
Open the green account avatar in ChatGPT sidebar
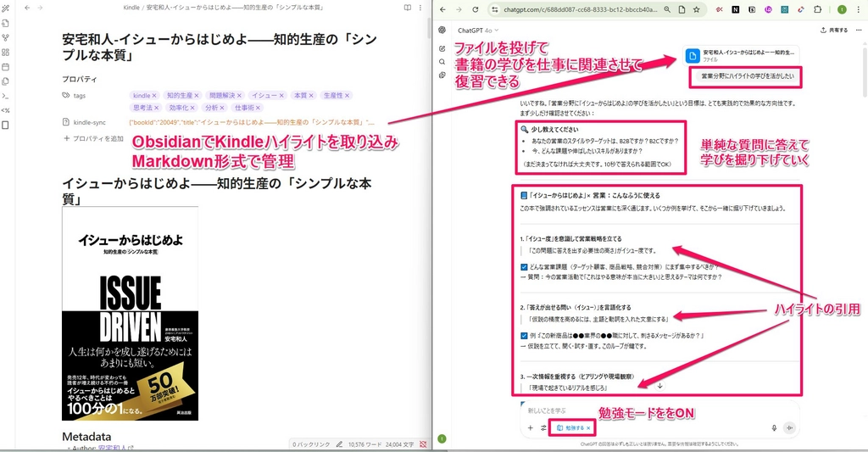[442, 438]
